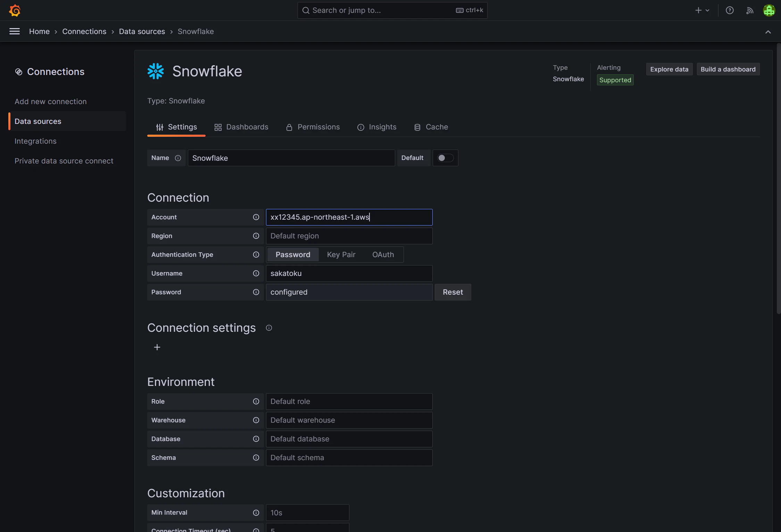Click the Explore data button
Image resolution: width=781 pixels, height=532 pixels.
(669, 69)
